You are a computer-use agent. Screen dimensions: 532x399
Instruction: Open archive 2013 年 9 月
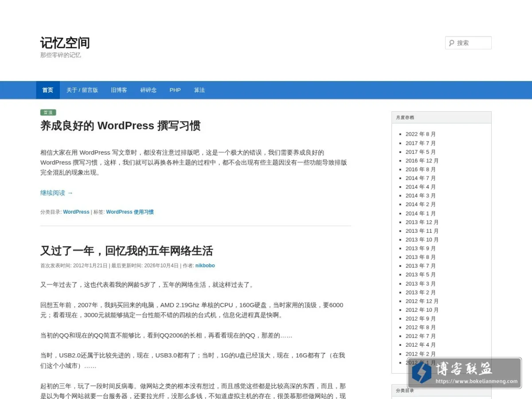click(x=421, y=248)
